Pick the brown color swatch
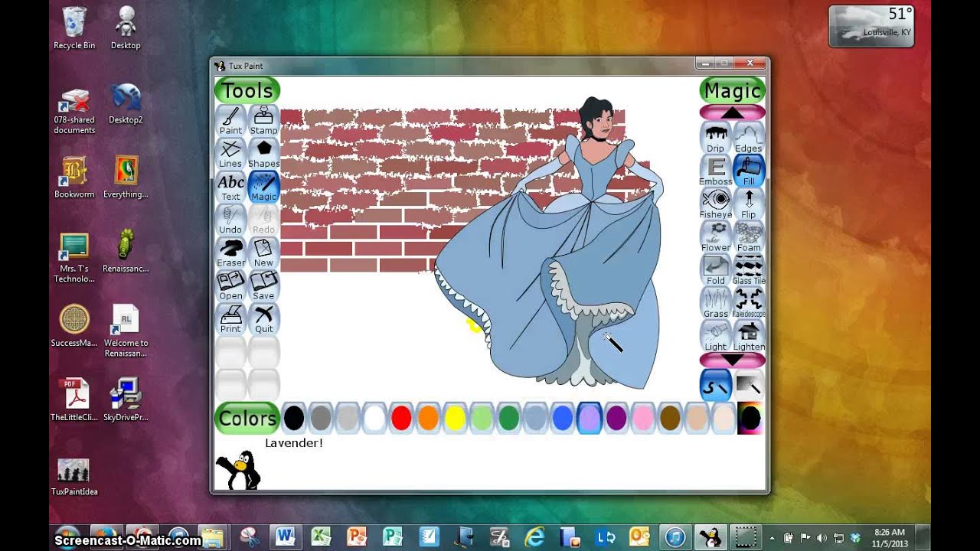Screen dimensions: 980x551 669,418
